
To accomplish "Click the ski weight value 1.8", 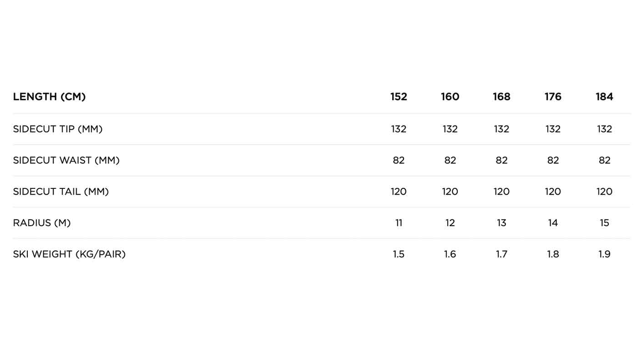I will (553, 254).
